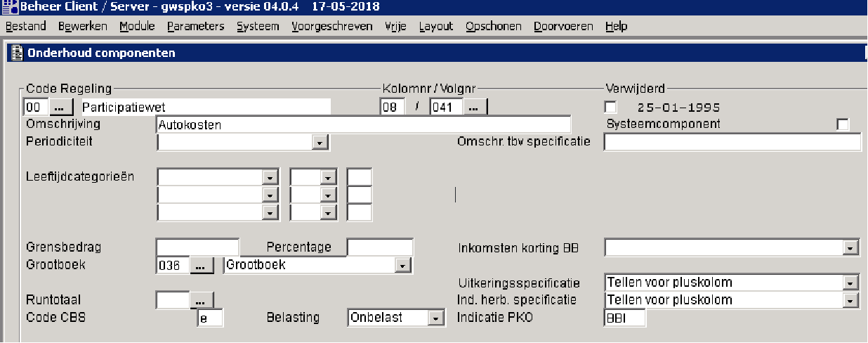Click the Percentage button
The height and width of the screenshot is (343, 868).
click(x=293, y=247)
